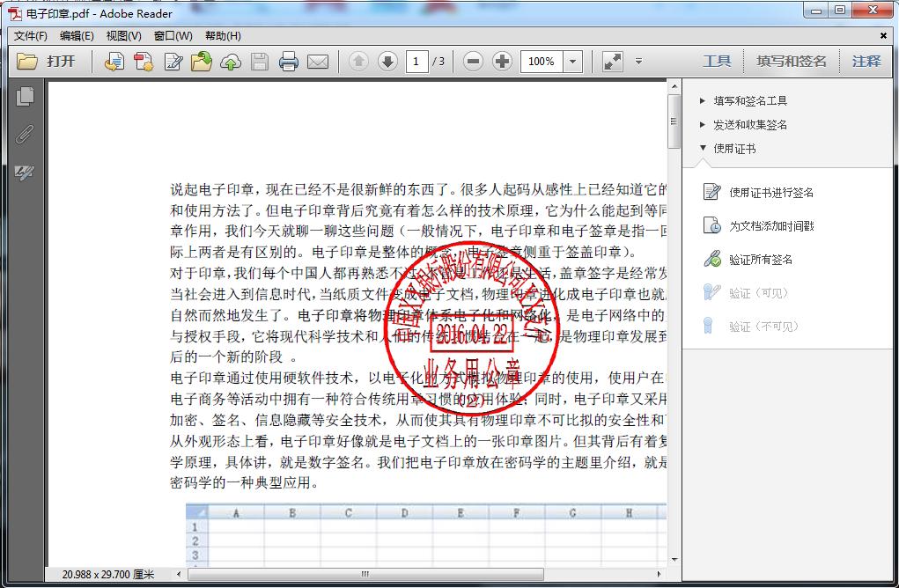Click the zoom out minus button
The height and width of the screenshot is (588, 899).
473,61
